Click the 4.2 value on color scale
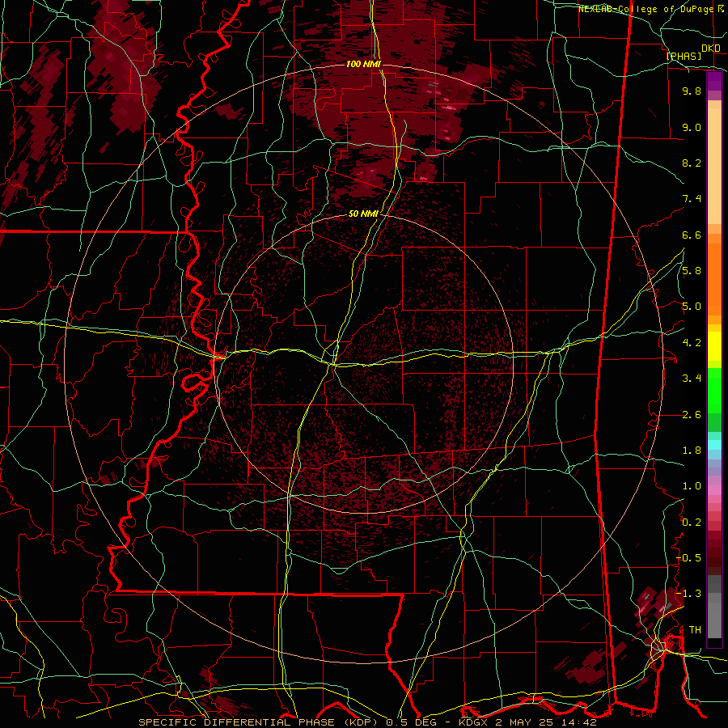 coord(692,343)
